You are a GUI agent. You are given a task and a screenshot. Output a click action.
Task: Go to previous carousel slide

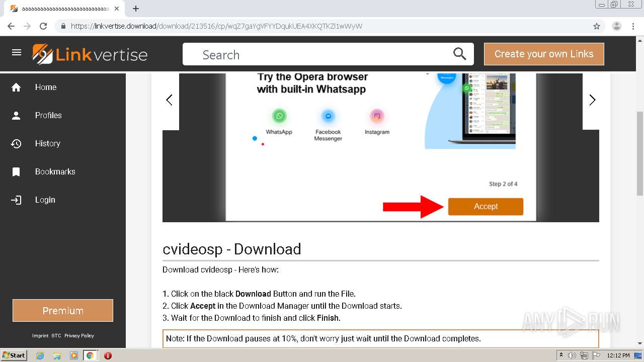[170, 100]
